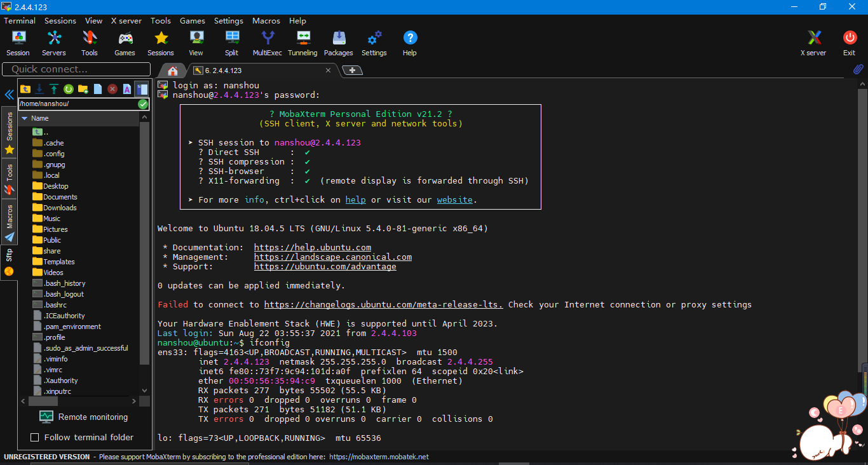Viewport: 868px width, 465px height.
Task: Open https://ubuntu.com/advantage link
Action: [x=325, y=266]
